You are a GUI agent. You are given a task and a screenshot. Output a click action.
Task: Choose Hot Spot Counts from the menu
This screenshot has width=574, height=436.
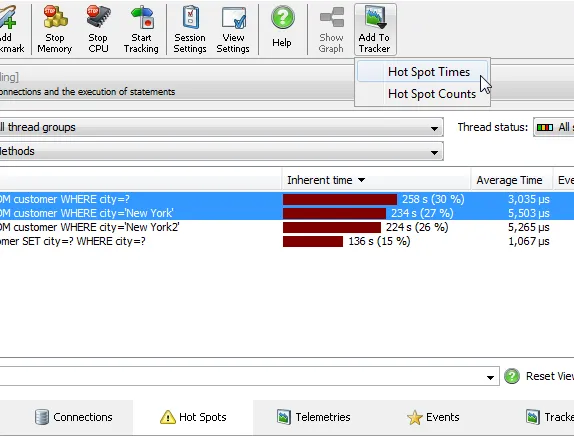(422, 94)
